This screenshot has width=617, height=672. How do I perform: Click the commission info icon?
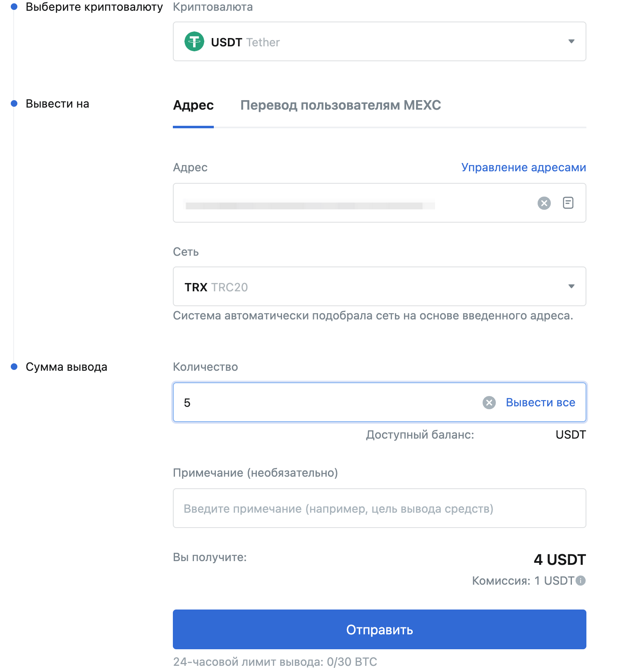[581, 581]
